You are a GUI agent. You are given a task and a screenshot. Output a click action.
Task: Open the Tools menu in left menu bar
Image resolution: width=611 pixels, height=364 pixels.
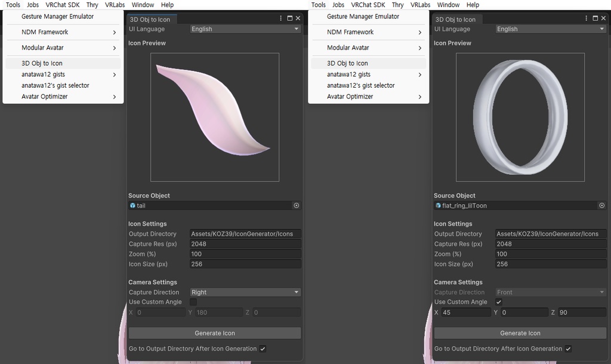point(13,5)
